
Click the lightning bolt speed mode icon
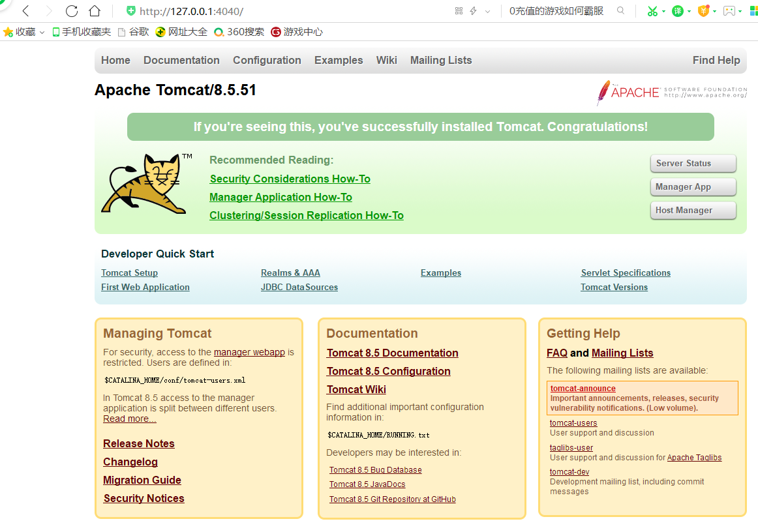click(x=474, y=10)
